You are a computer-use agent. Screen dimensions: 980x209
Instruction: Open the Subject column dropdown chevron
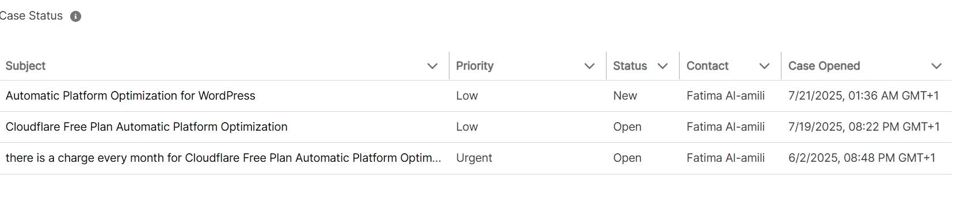pyautogui.click(x=433, y=66)
